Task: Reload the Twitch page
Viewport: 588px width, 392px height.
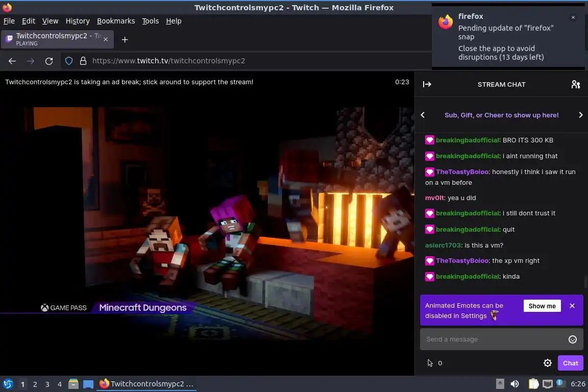Action: click(x=49, y=61)
